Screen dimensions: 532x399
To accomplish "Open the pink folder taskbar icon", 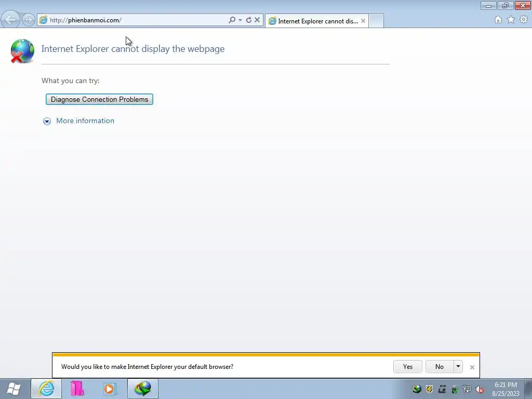I will (x=77, y=389).
